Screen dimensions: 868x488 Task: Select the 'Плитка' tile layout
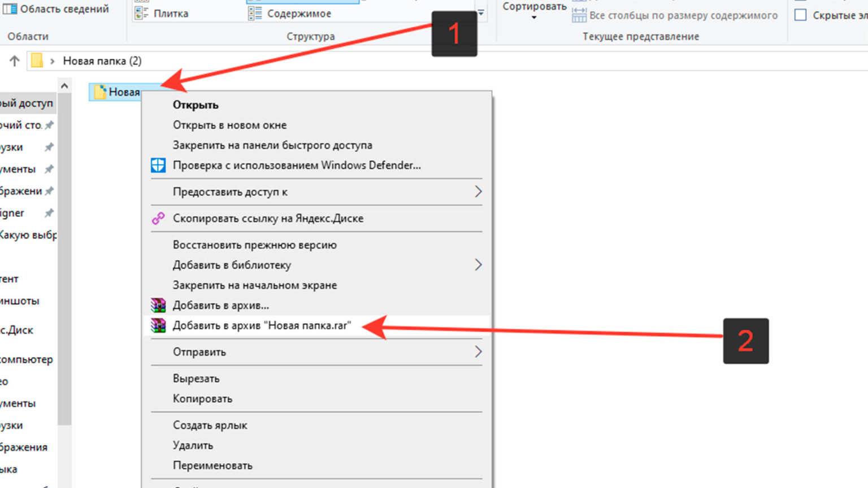tap(162, 13)
